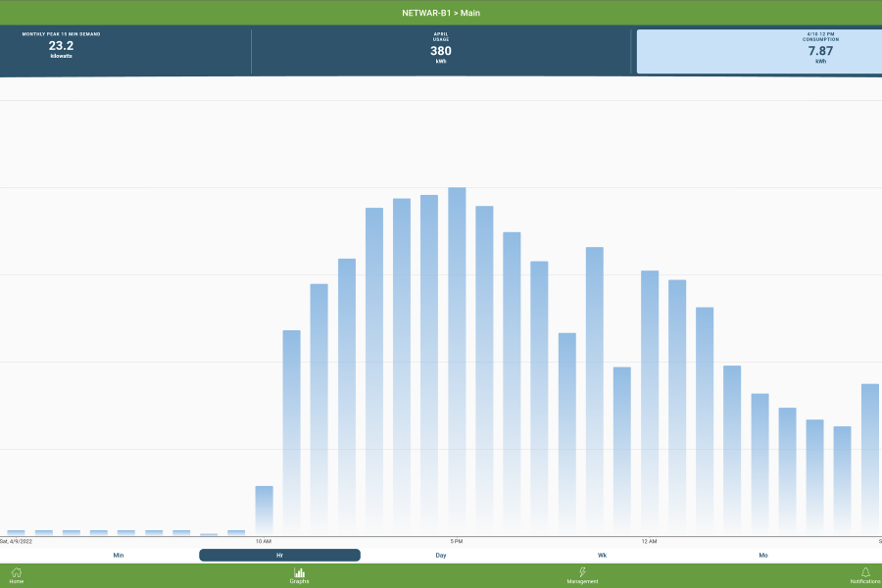Go to the Home screen

17,575
